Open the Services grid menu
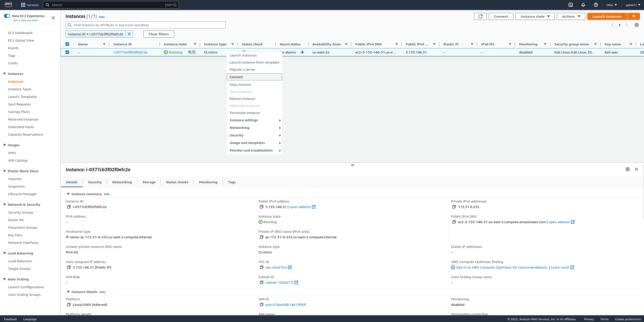644x322 pixels. 23,5
